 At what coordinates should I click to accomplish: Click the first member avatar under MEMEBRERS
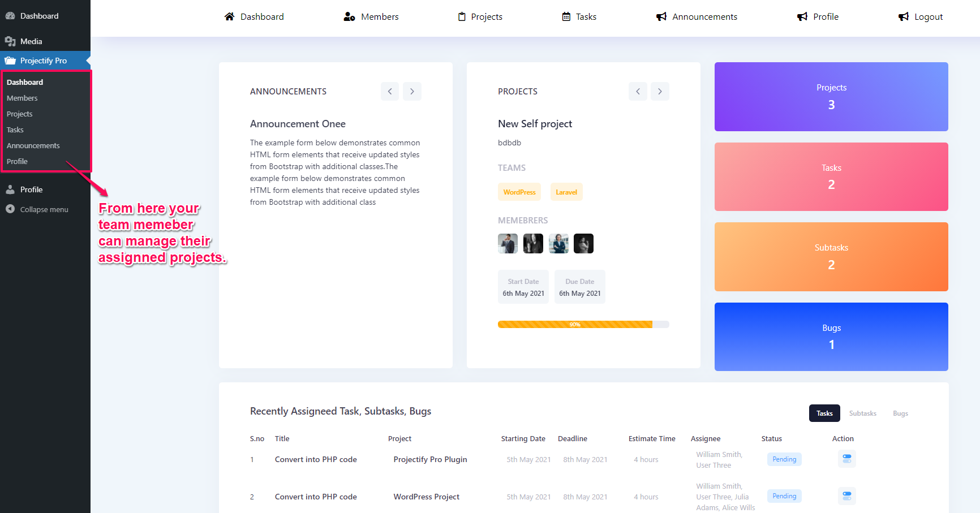(x=507, y=243)
